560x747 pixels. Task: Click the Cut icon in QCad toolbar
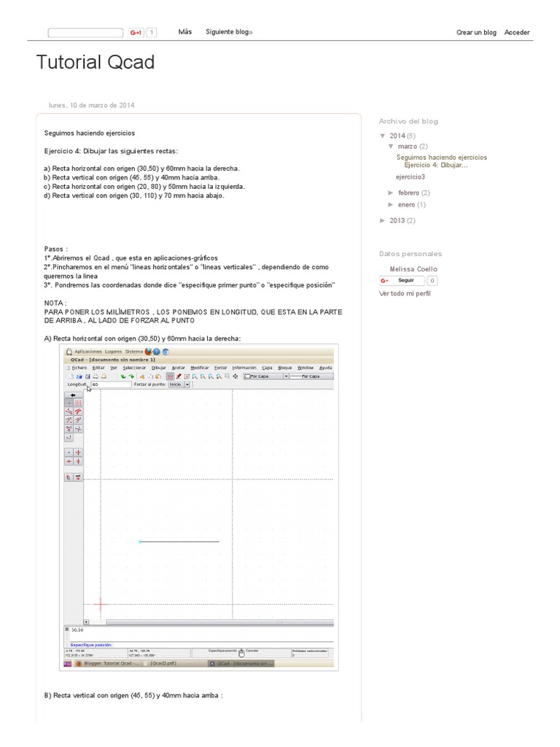[x=142, y=376]
